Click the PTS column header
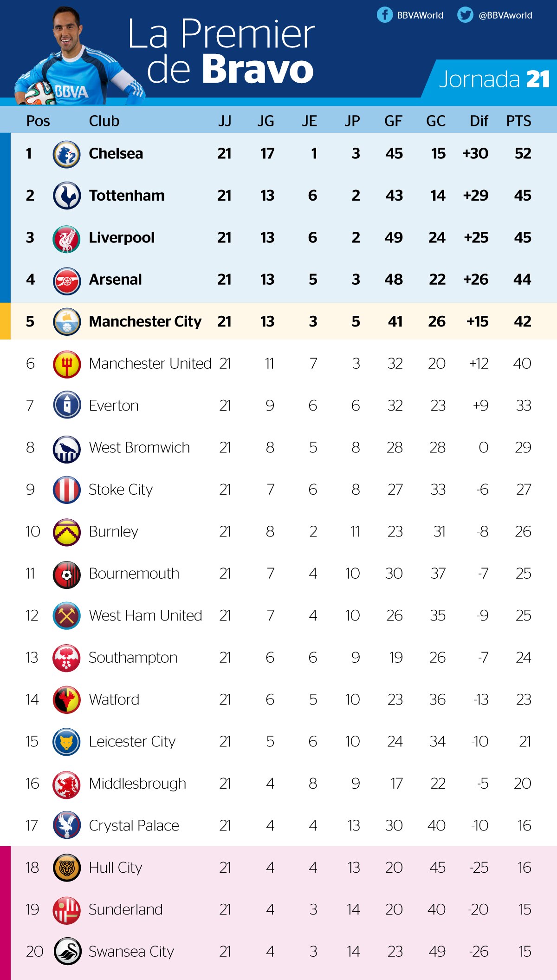557x980 pixels. click(x=518, y=121)
